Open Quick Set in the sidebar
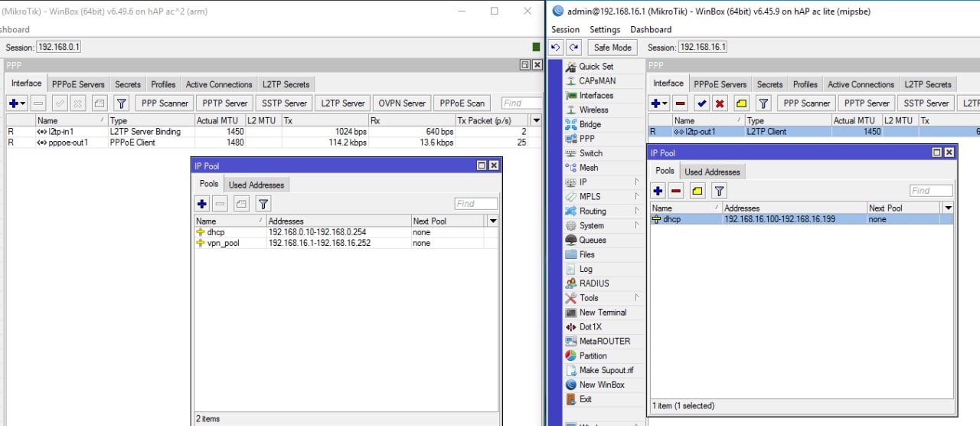 [x=596, y=67]
